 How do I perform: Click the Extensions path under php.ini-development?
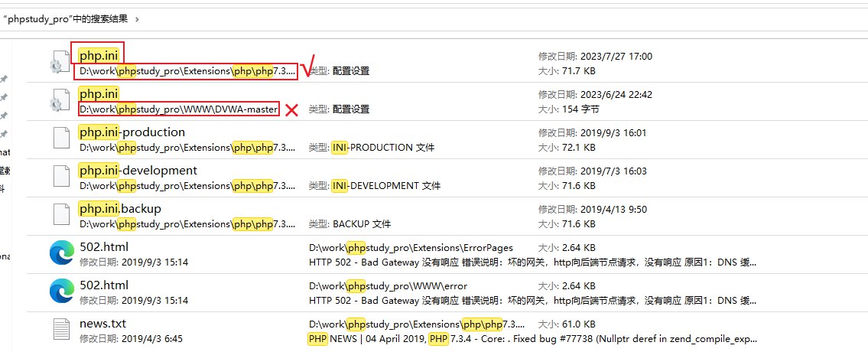tap(187, 186)
